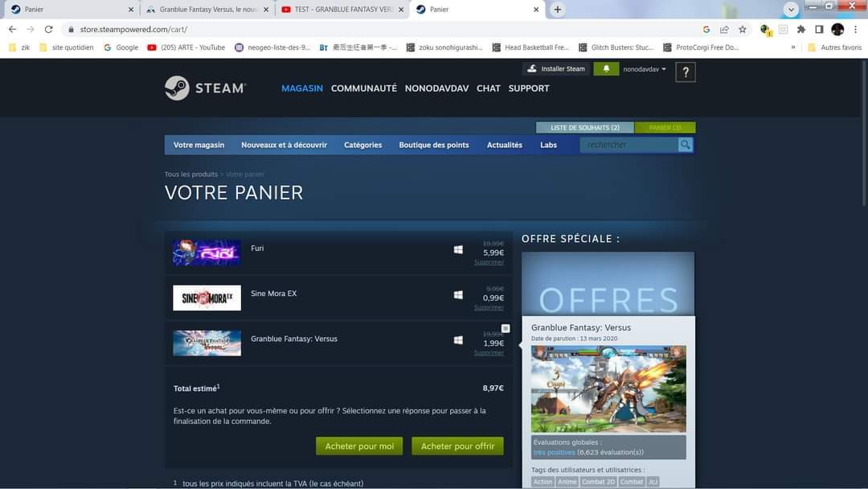Image resolution: width=868 pixels, height=489 pixels.
Task: Click the magnifying glass search button
Action: tap(685, 145)
